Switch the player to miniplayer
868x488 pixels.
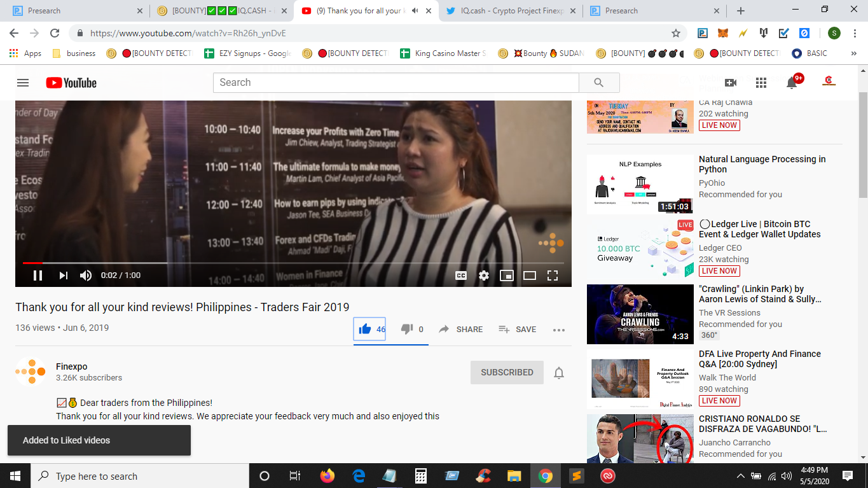click(507, 275)
